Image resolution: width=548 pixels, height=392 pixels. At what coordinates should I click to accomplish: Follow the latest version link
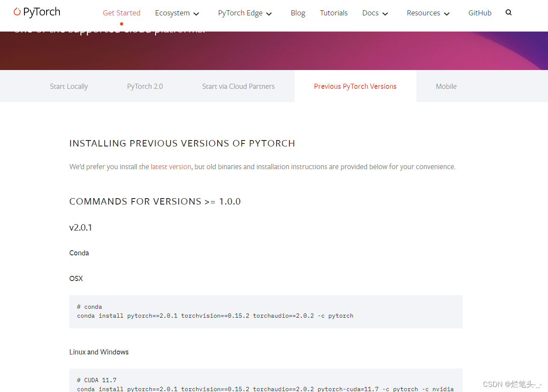pos(171,167)
